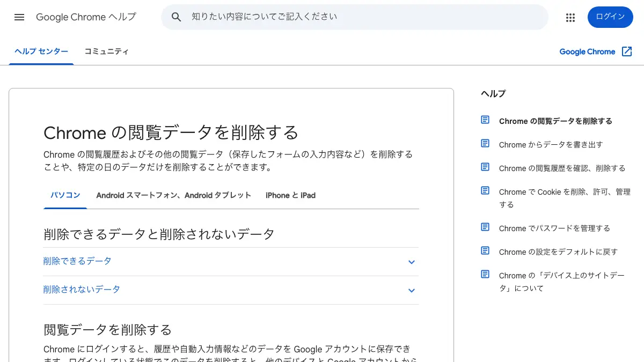Click the Google Chrome ヘルプ title
Screen dimensions: 644x362
click(86, 17)
